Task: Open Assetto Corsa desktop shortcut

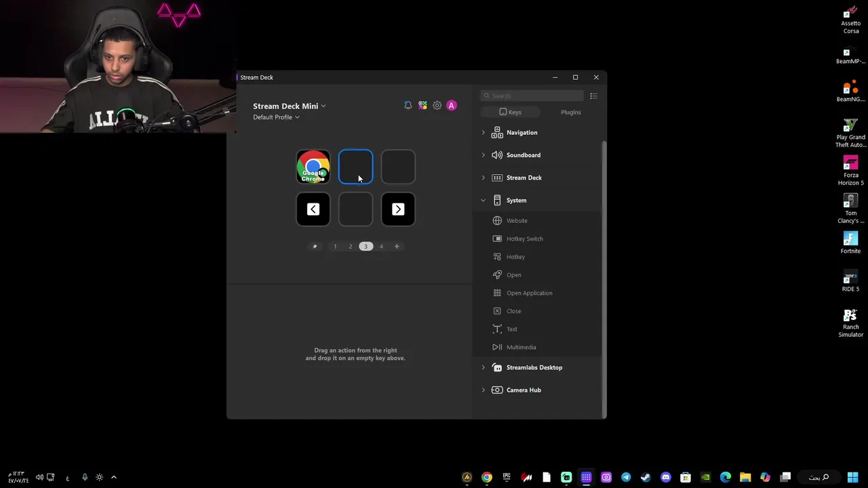Action: pyautogui.click(x=851, y=20)
